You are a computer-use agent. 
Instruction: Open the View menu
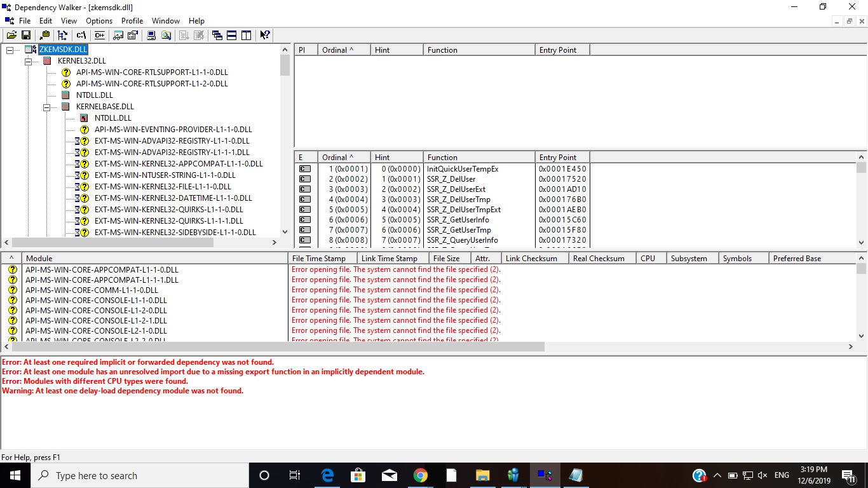pyautogui.click(x=69, y=21)
